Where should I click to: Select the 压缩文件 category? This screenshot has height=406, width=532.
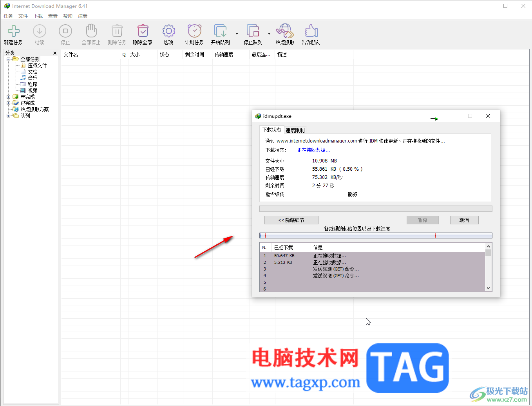(x=37, y=65)
